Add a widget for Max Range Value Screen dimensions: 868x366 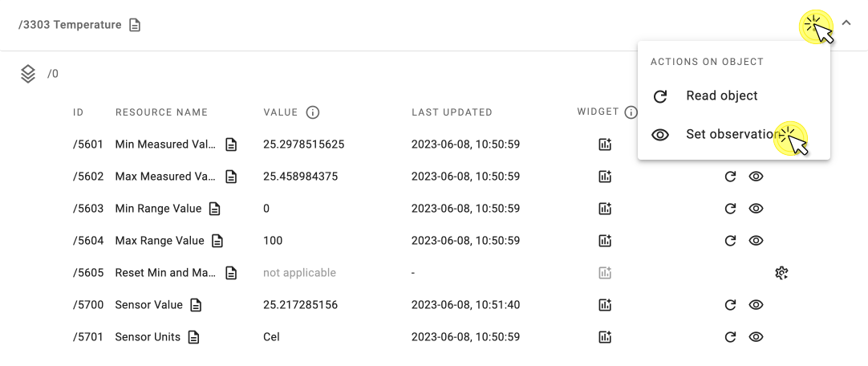coord(605,241)
